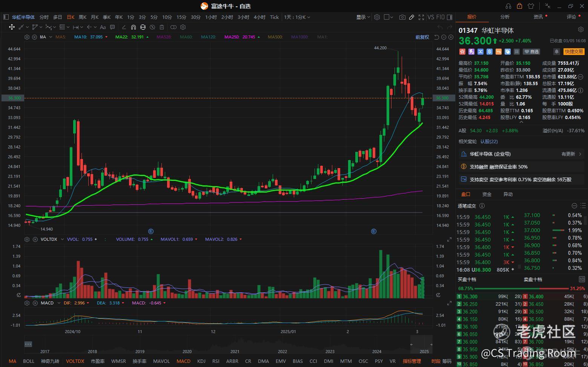Open the layout square dropdown
Viewport: 588px width, 367px height.
coord(388,17)
